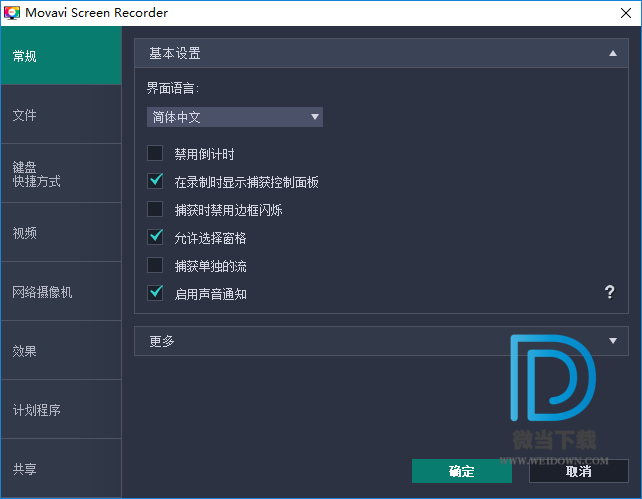Open the 常规 general settings tab
The width and height of the screenshot is (642, 499).
point(61,56)
